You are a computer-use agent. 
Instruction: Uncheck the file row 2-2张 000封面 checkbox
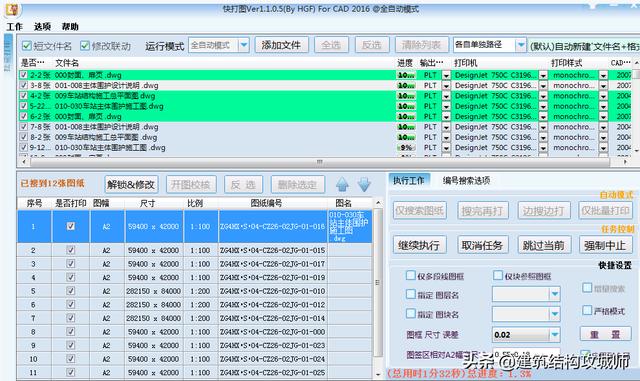(24, 75)
